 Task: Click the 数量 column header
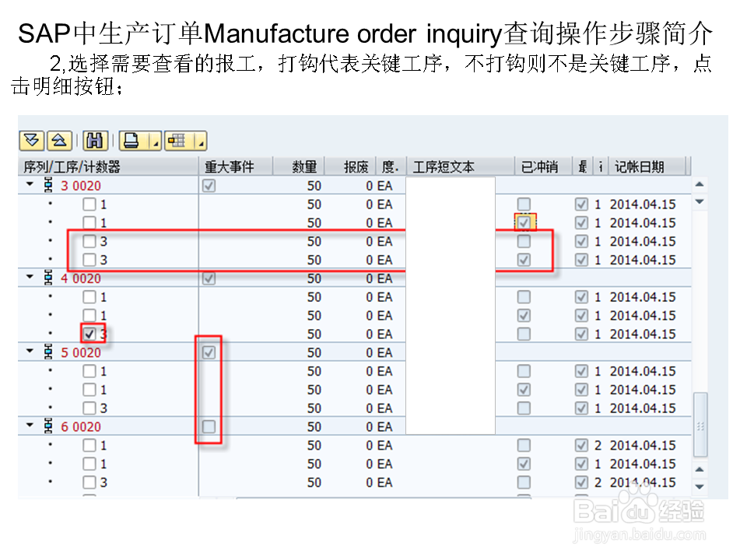[x=298, y=166]
